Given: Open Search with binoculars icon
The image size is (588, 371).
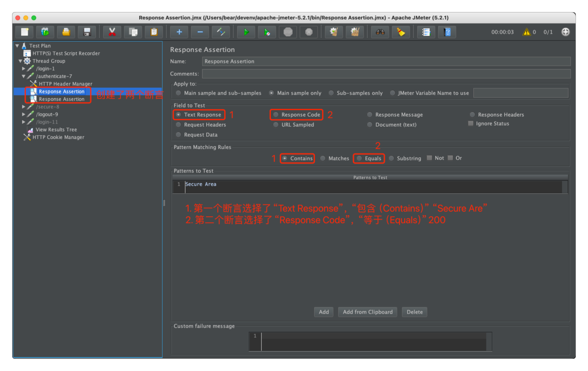Looking at the screenshot, I should point(380,32).
